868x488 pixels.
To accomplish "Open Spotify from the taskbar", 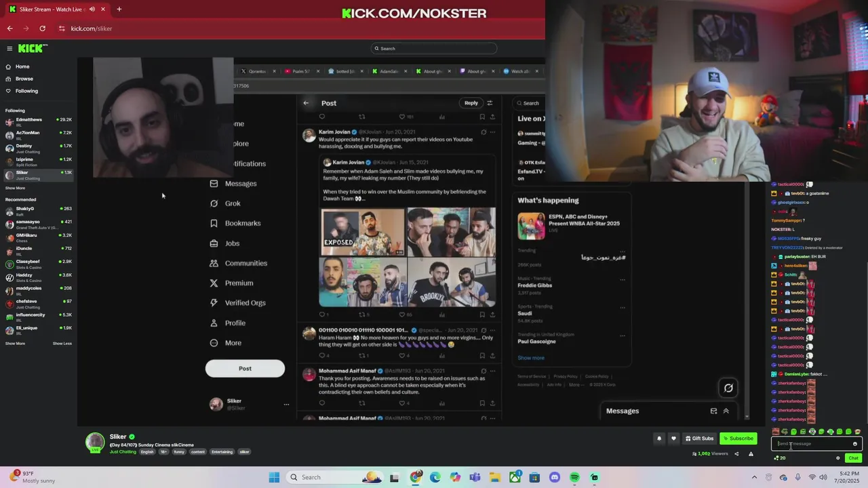I will click(x=574, y=477).
